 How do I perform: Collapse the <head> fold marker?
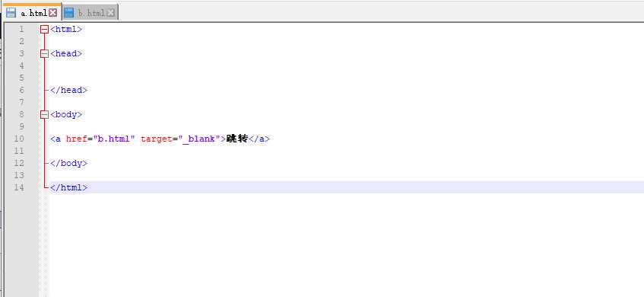44,53
